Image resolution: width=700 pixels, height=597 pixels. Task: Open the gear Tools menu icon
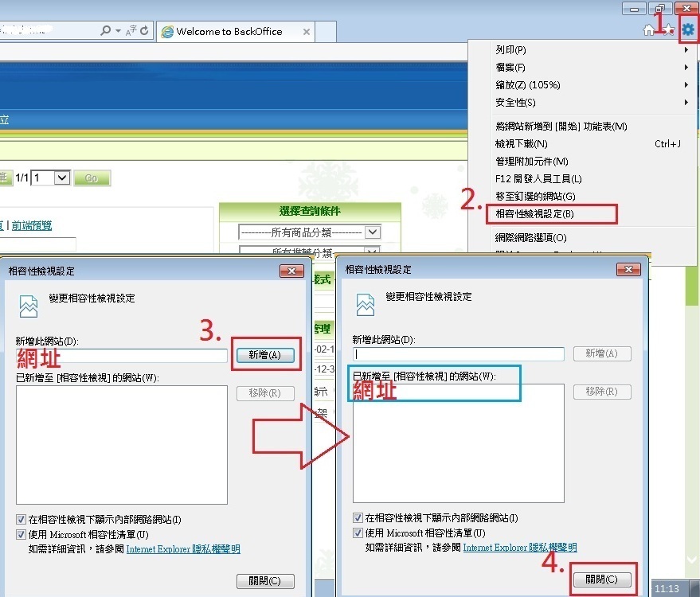point(688,30)
